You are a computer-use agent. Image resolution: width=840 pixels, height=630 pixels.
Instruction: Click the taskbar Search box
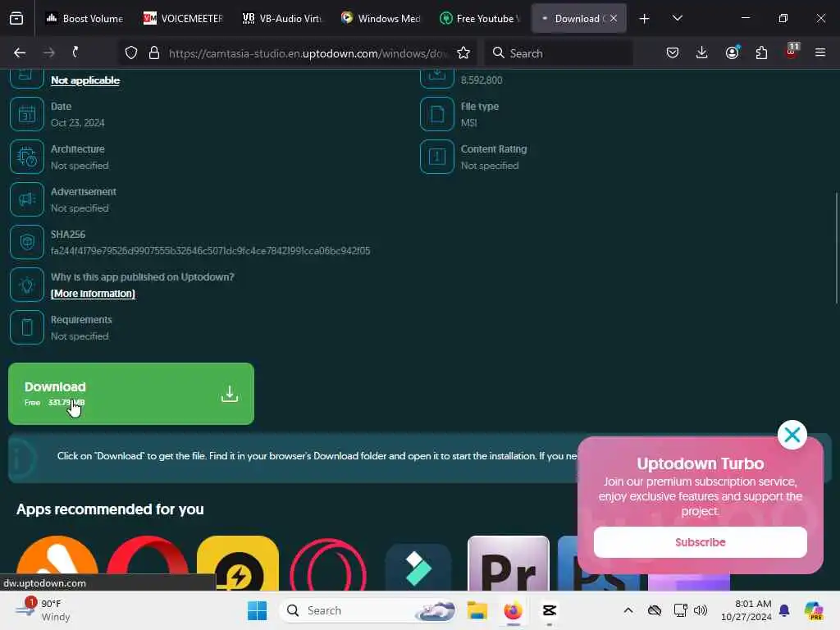point(369,610)
